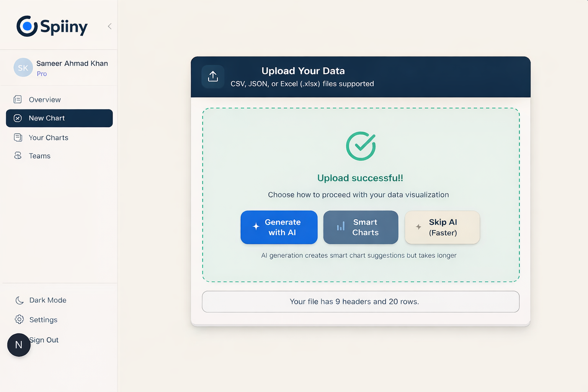The height and width of the screenshot is (392, 588).
Task: Click the Teams icon
Action: coord(18,155)
